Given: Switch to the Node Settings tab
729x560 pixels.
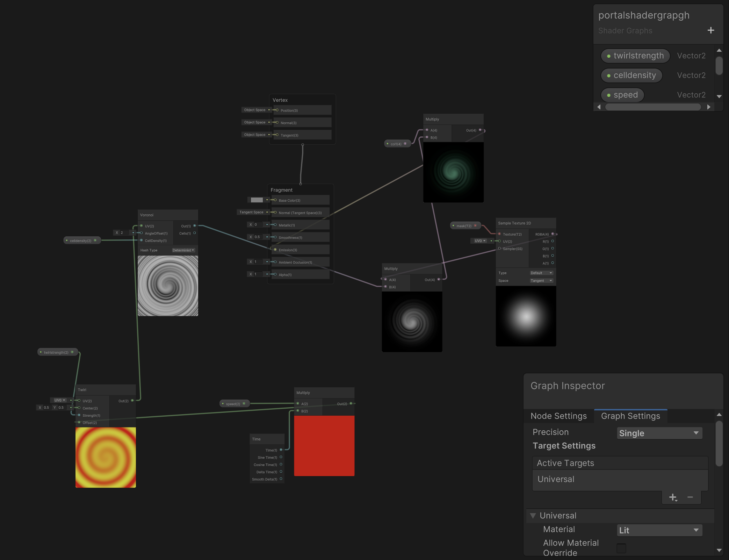Looking at the screenshot, I should (x=558, y=416).
